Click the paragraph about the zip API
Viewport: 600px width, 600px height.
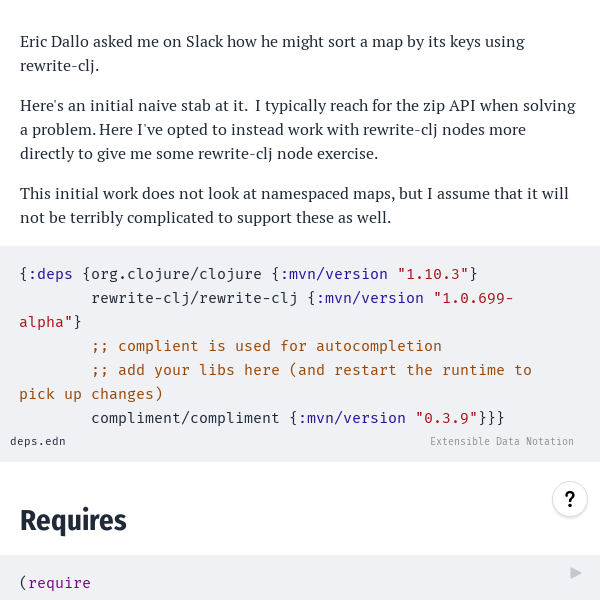(x=298, y=129)
